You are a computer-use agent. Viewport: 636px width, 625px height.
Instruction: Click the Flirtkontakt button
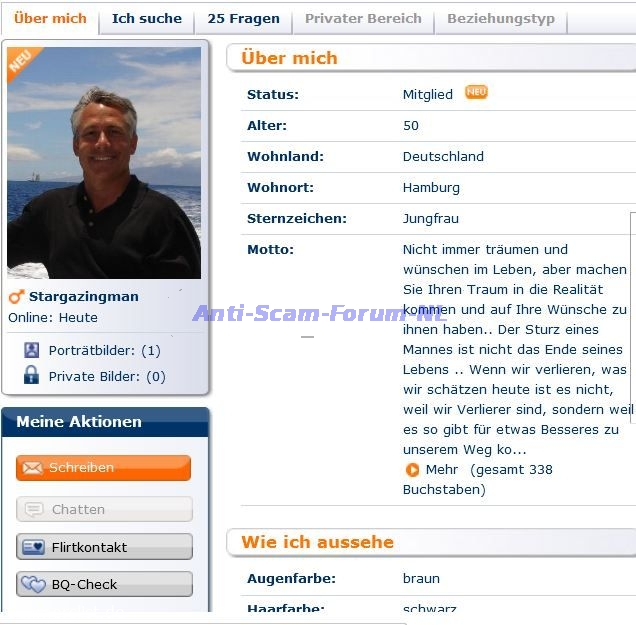pos(104,547)
